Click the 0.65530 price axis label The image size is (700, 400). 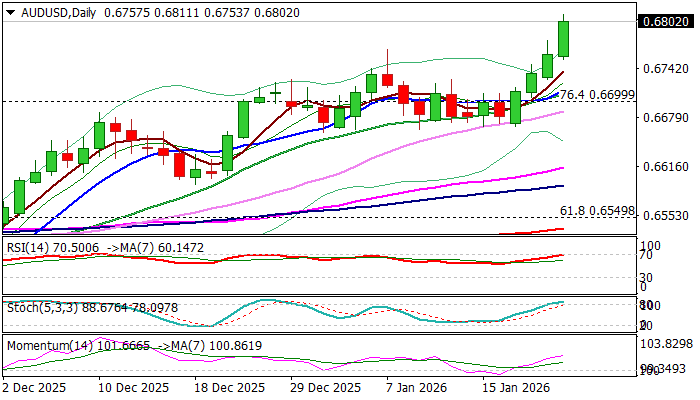click(x=666, y=216)
